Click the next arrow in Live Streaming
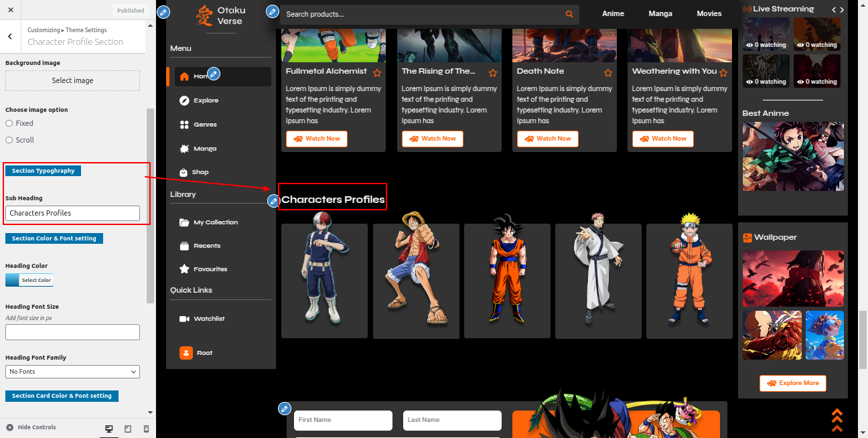The width and height of the screenshot is (868, 438). click(x=843, y=9)
